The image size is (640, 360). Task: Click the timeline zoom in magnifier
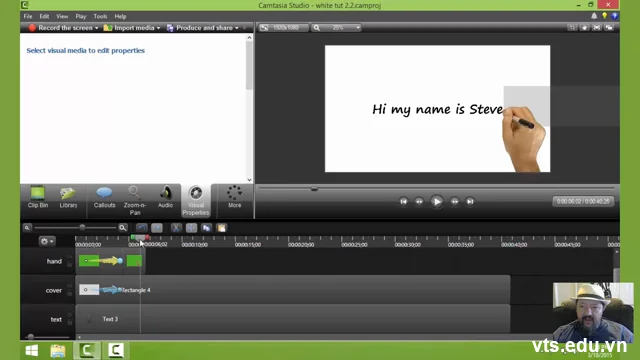(x=122, y=228)
